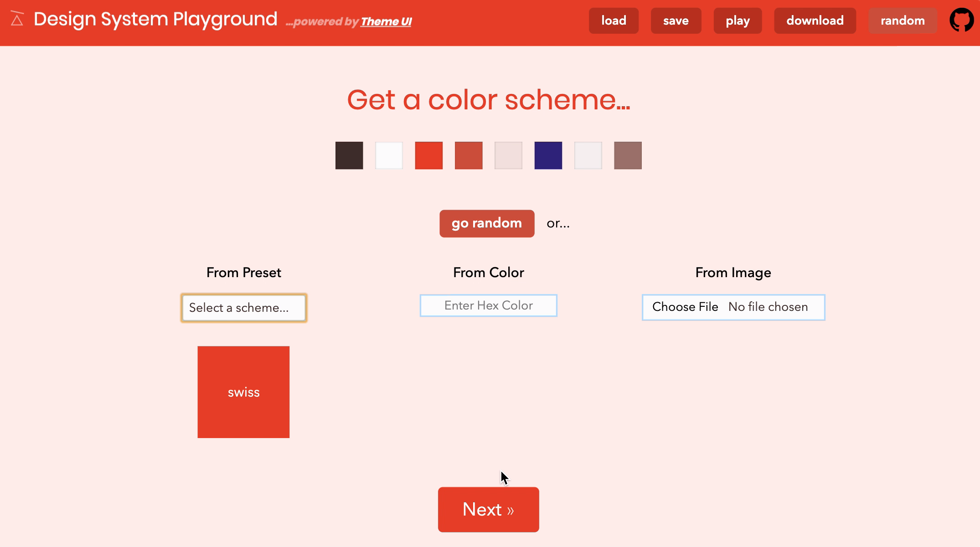The height and width of the screenshot is (547, 980).
Task: Select the pale pink color swatch
Action: click(508, 155)
